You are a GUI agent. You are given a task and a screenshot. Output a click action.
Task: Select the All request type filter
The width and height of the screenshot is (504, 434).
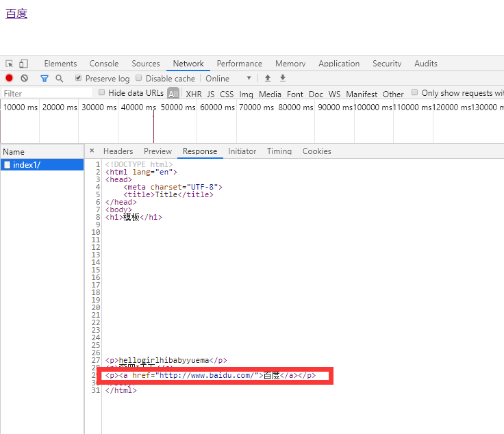click(x=173, y=94)
